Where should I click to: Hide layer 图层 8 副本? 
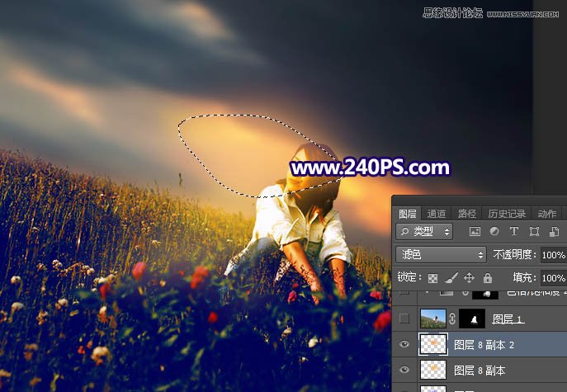tap(404, 371)
